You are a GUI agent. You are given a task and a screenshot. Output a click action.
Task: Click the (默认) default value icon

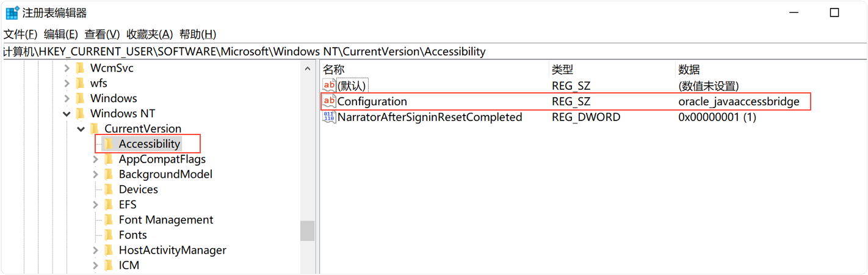click(329, 86)
